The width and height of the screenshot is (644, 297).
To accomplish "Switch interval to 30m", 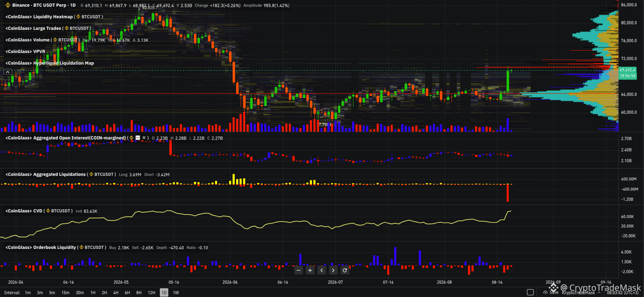I will (x=80, y=293).
